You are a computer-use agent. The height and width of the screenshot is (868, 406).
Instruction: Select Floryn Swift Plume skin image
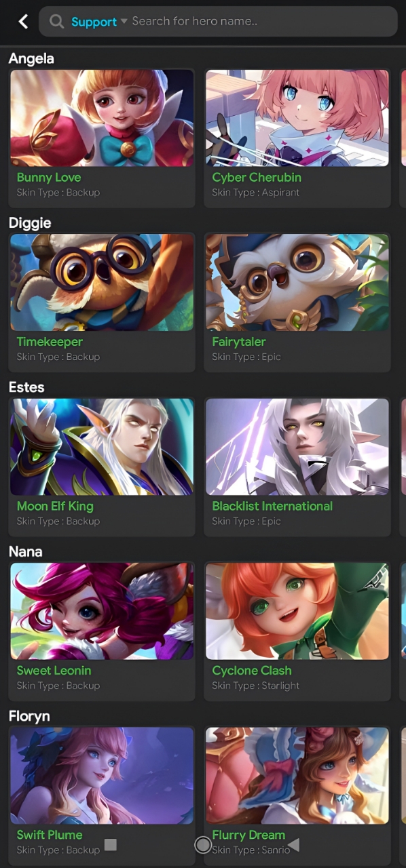pyautogui.click(x=102, y=776)
